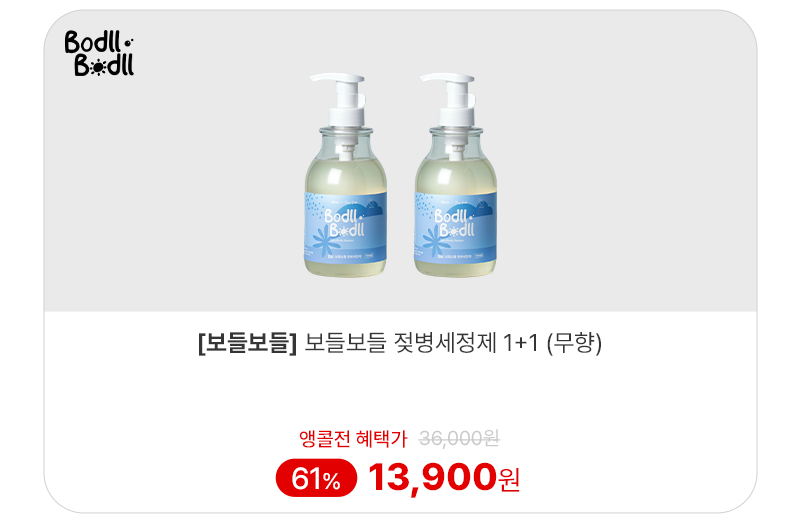Click the red 61% discount badge
The height and width of the screenshot is (524, 800).
click(x=316, y=478)
